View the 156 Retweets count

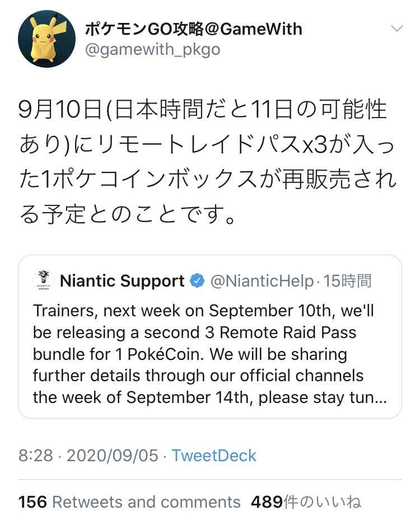pos(32,502)
